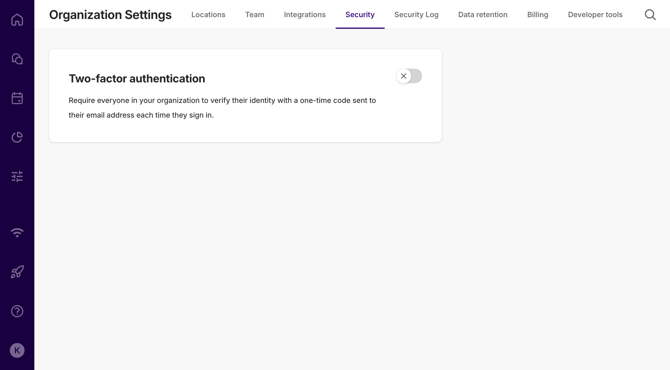Image resolution: width=670 pixels, height=370 pixels.
Task: Open the Home icon in sidebar
Action: (x=17, y=20)
